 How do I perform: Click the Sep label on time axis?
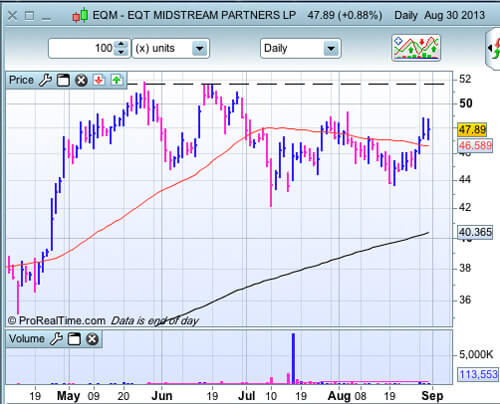(x=432, y=396)
